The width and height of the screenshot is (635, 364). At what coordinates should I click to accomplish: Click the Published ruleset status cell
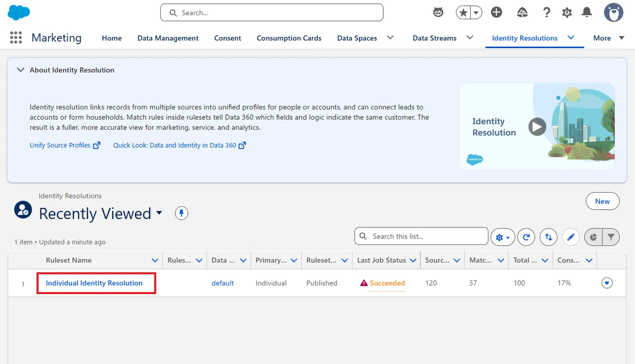point(322,283)
